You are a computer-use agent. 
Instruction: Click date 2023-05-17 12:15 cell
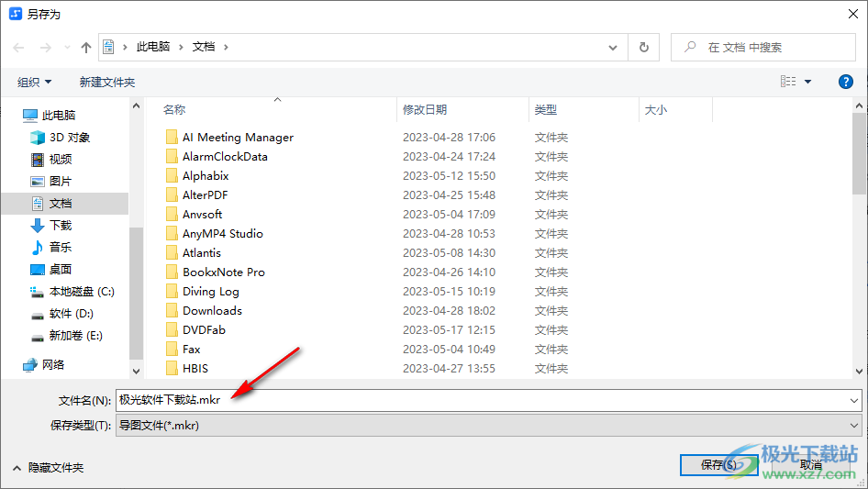(x=449, y=330)
